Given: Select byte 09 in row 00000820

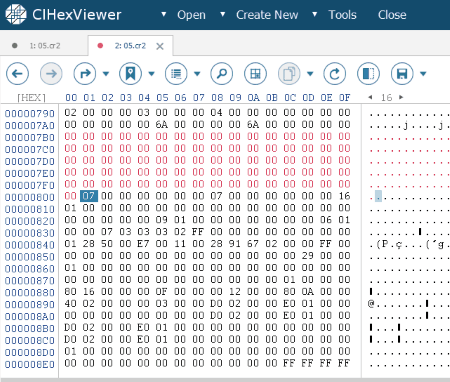Looking at the screenshot, I should point(162,220).
